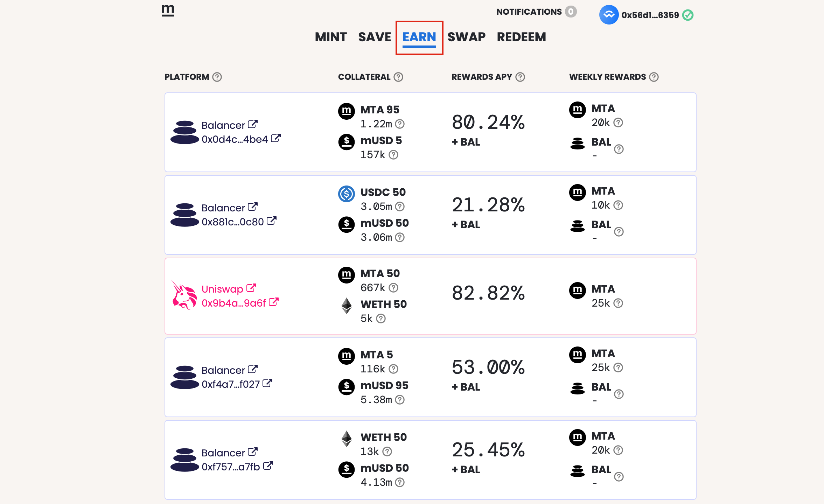Screen dimensions: 824x504
Task: Click help icon beside 25k Uniswap reward
Action: tap(618, 303)
